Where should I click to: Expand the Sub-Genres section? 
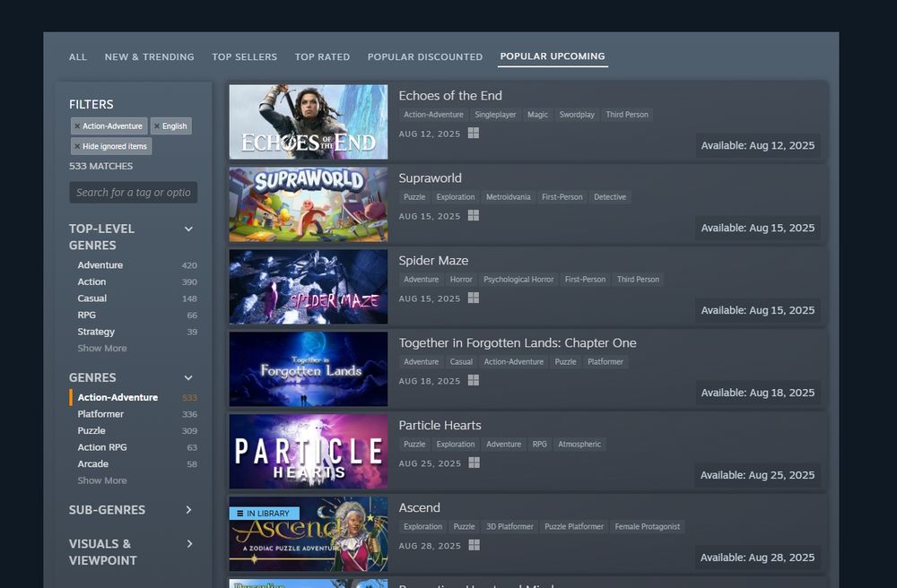188,510
